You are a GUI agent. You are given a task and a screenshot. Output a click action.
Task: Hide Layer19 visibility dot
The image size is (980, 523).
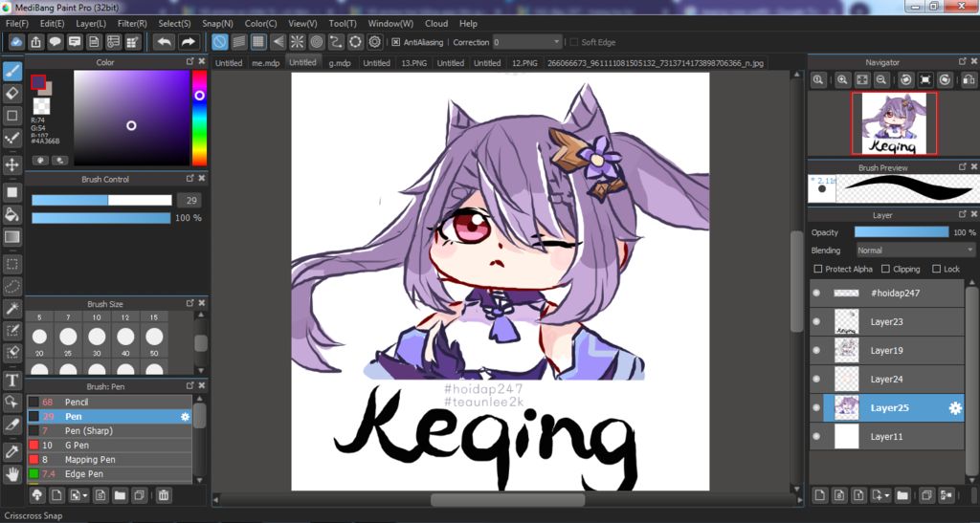816,350
